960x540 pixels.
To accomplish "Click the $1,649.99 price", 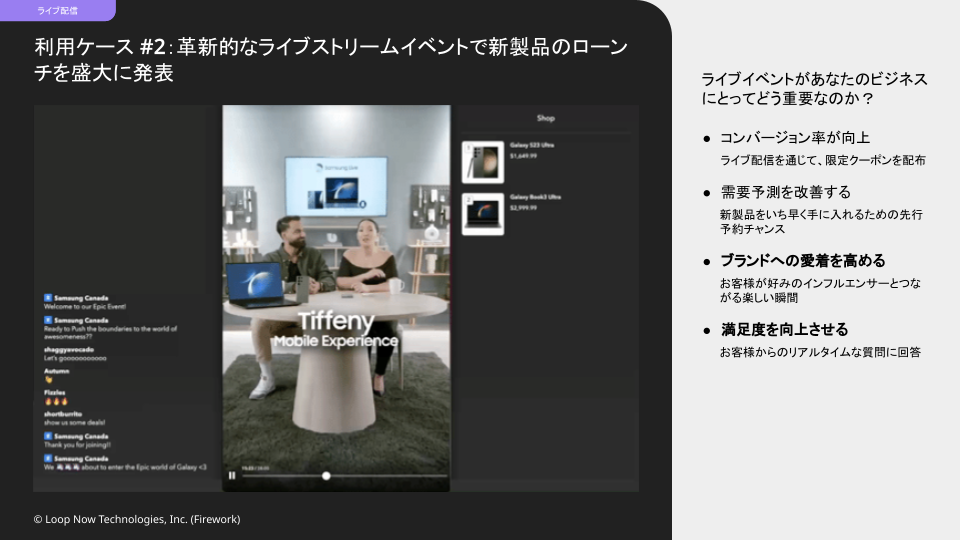I will (x=523, y=156).
